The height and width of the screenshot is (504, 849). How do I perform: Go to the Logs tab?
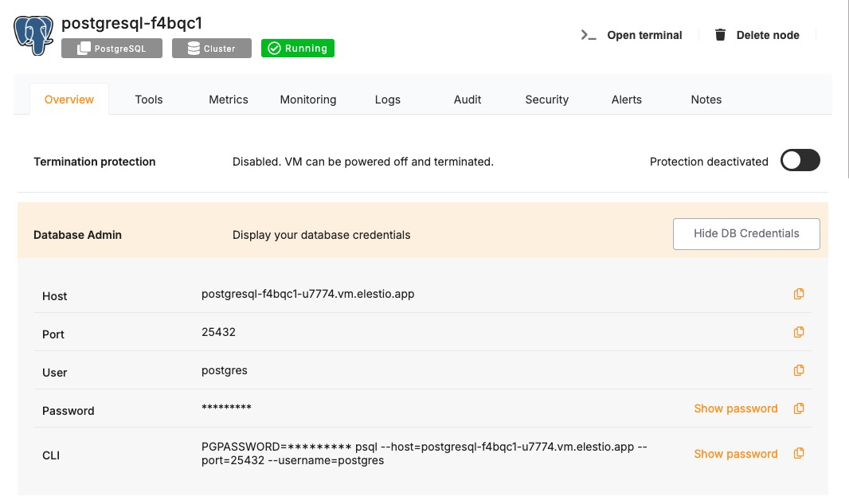point(388,100)
